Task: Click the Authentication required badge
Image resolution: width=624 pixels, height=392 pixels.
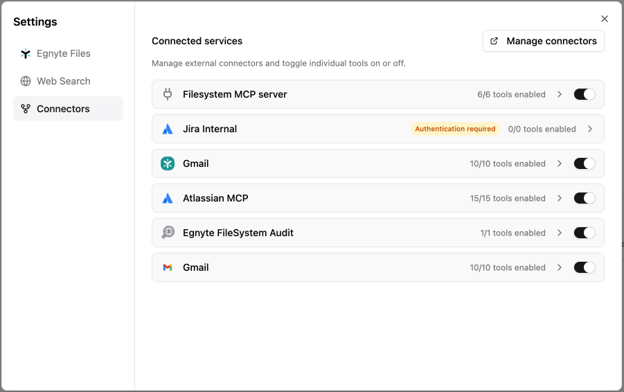Action: click(x=455, y=129)
